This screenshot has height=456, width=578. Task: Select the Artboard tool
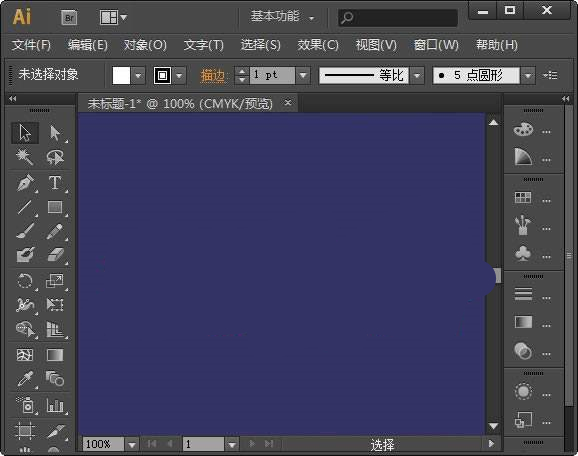25,431
